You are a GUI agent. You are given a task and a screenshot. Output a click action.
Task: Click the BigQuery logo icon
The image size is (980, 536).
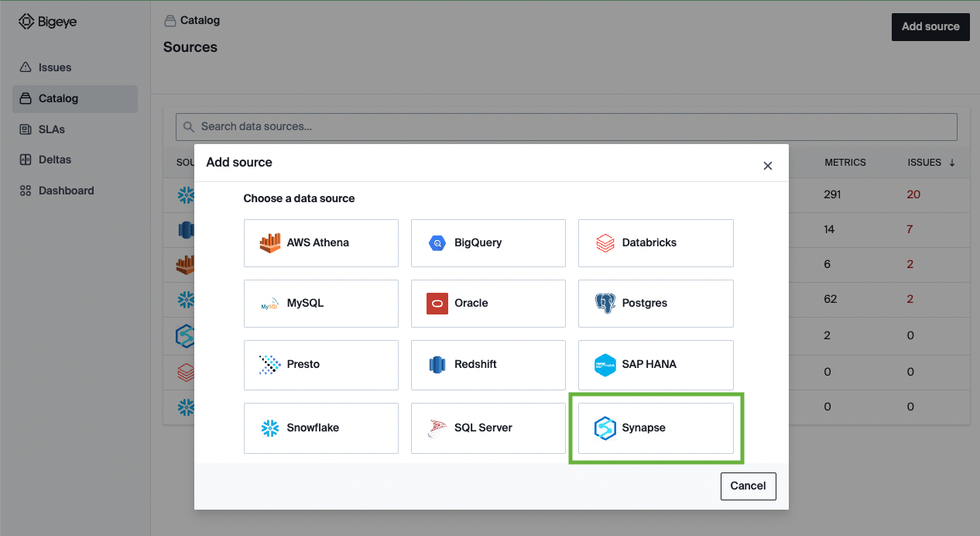(437, 243)
